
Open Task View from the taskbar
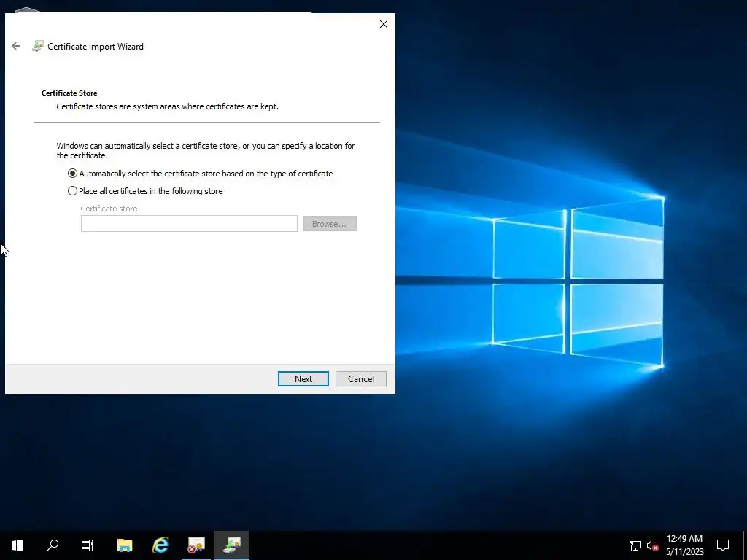point(88,545)
